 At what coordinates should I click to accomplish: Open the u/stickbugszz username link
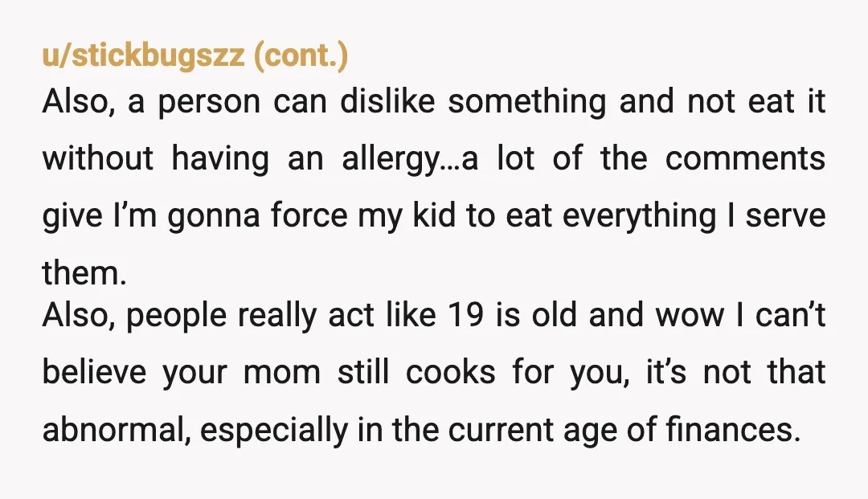click(143, 55)
